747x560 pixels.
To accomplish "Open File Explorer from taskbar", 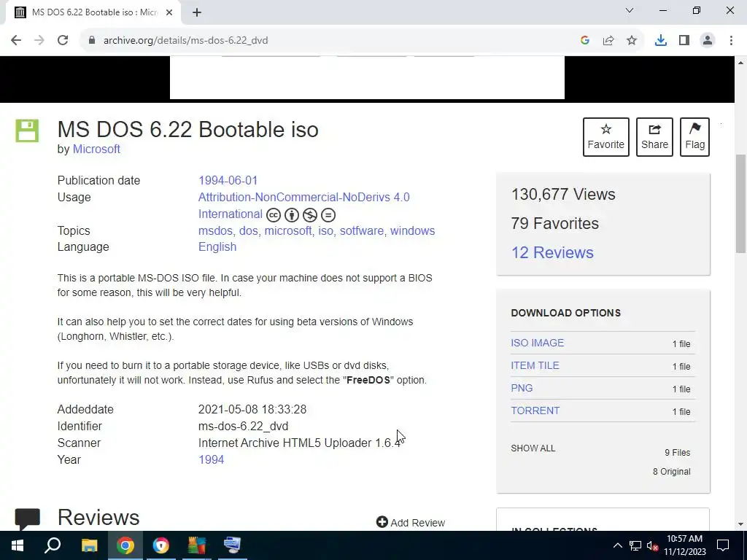I will 89,545.
